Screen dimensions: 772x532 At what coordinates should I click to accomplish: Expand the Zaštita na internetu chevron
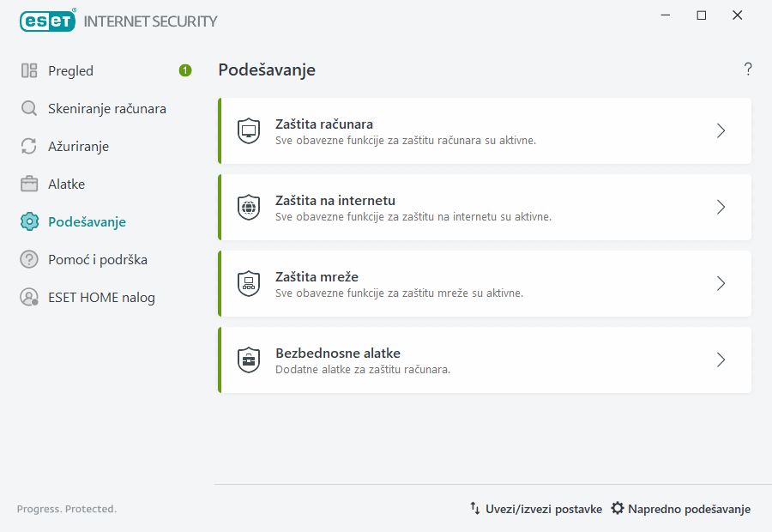tap(721, 207)
